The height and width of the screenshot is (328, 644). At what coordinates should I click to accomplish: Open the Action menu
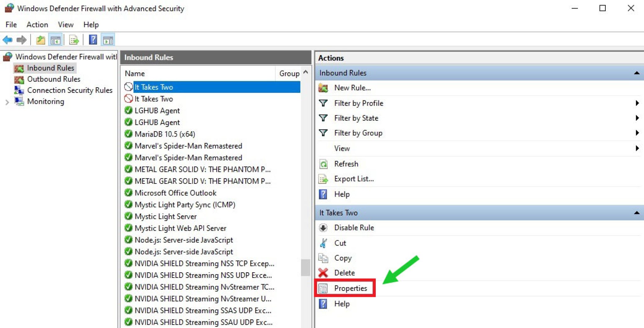37,25
